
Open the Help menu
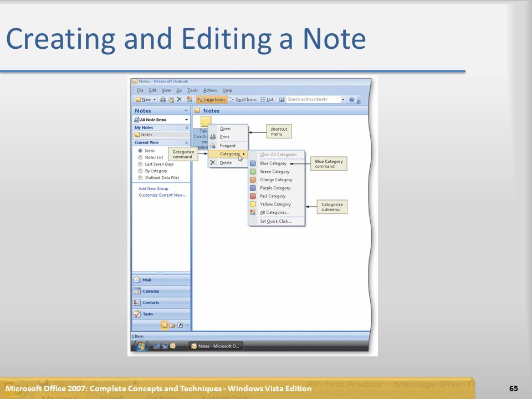click(x=228, y=90)
